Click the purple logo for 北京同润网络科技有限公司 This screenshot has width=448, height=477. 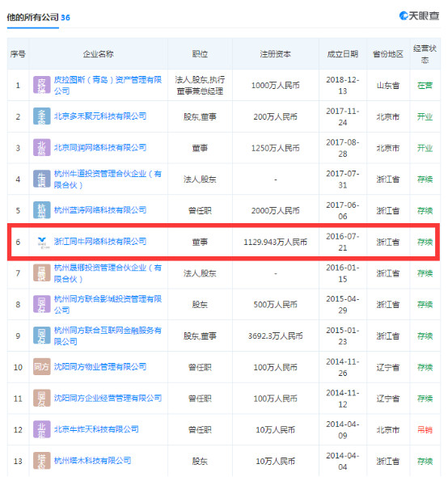[x=42, y=147]
